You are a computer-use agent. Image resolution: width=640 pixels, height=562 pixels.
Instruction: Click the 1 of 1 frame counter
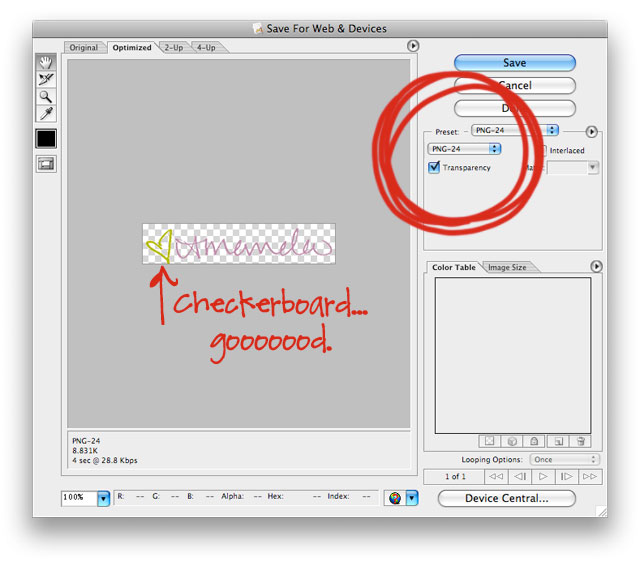click(455, 476)
